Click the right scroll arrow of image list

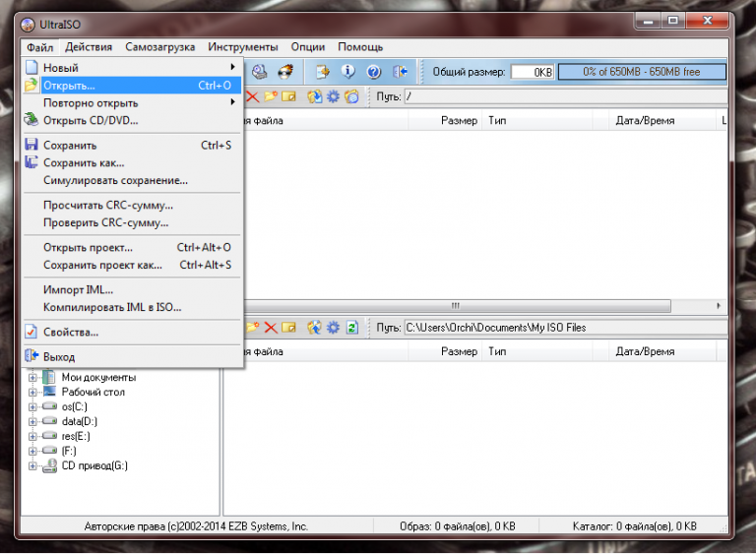pos(719,306)
